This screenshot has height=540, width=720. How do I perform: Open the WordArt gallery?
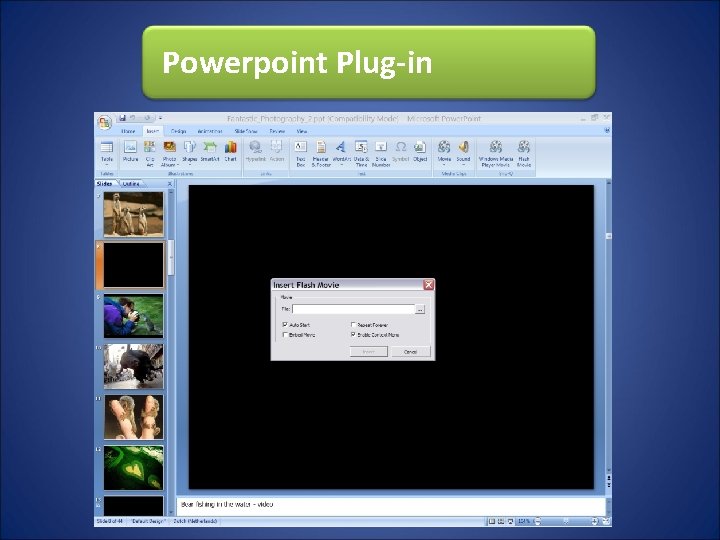point(341,153)
